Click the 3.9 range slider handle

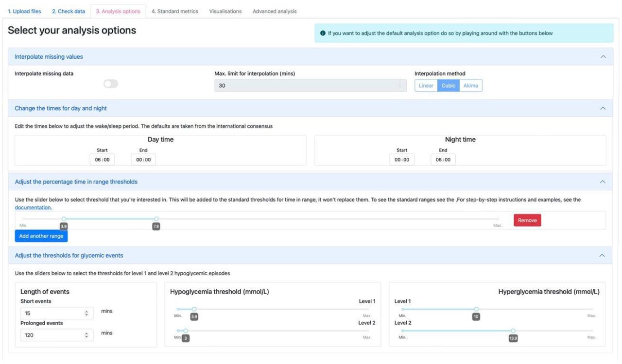tap(64, 219)
